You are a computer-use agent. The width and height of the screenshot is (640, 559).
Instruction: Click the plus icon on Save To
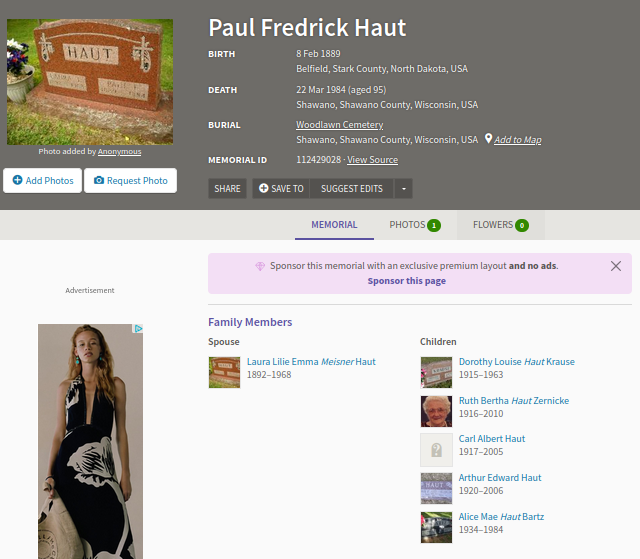(x=264, y=188)
